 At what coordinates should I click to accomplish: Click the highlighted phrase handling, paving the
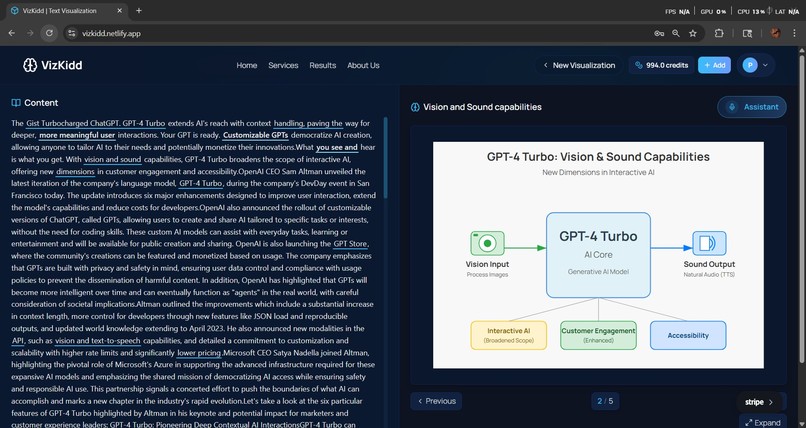pos(308,123)
